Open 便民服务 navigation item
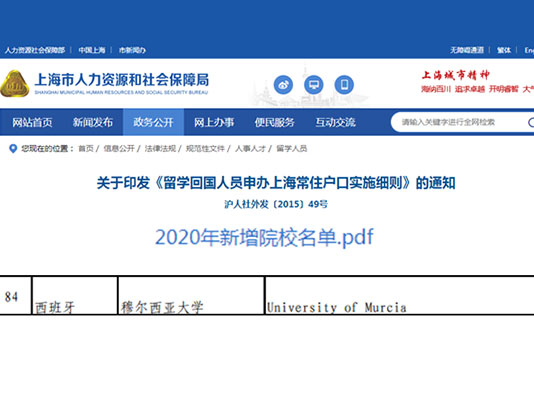534x394 pixels. 274,122
